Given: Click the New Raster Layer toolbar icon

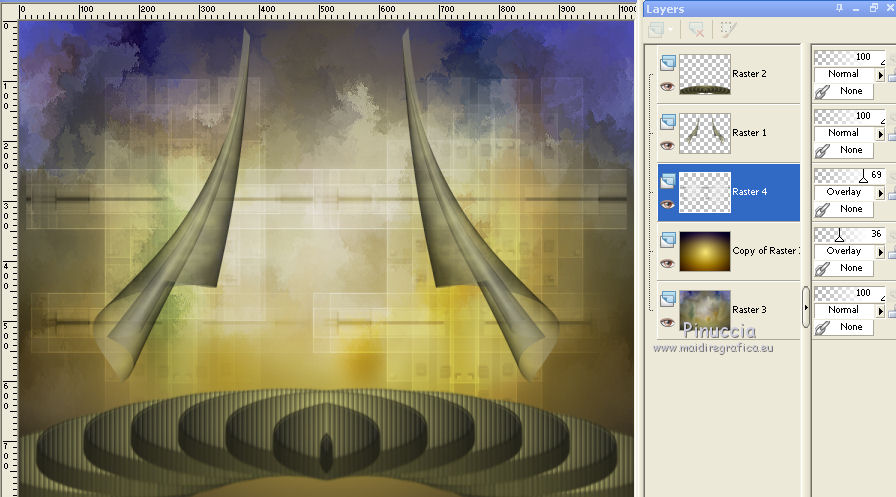Looking at the screenshot, I should pyautogui.click(x=655, y=29).
